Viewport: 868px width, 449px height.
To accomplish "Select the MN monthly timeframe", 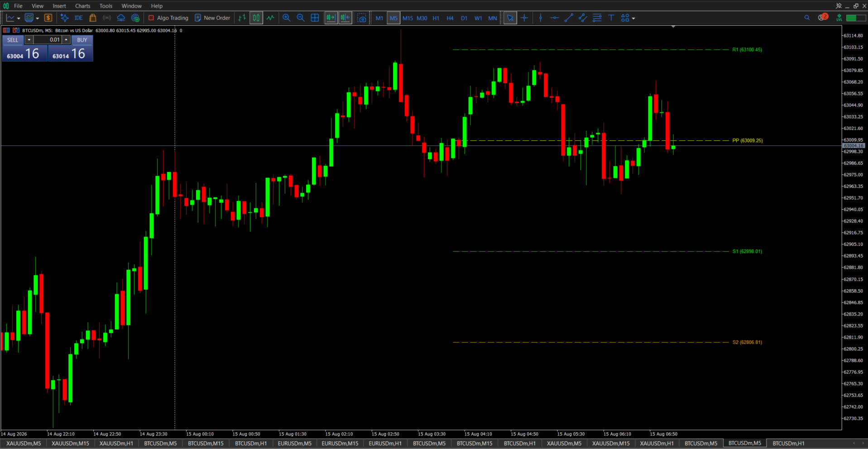I will pyautogui.click(x=493, y=19).
